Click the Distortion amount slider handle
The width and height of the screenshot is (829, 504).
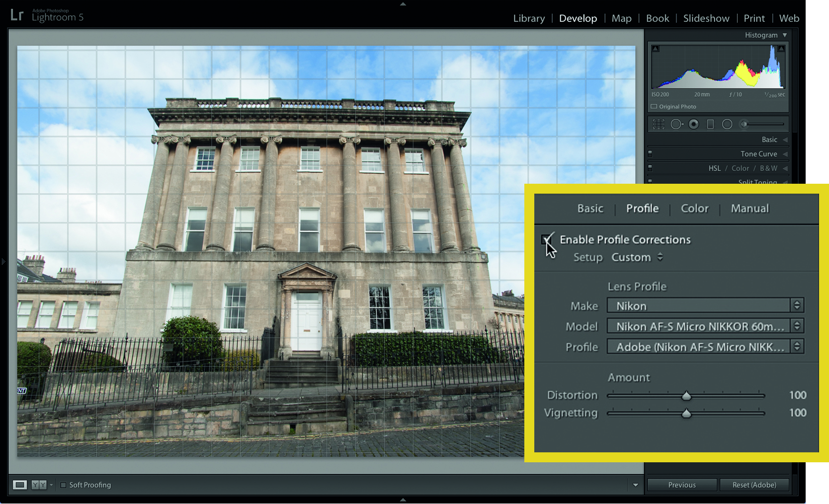pyautogui.click(x=686, y=396)
